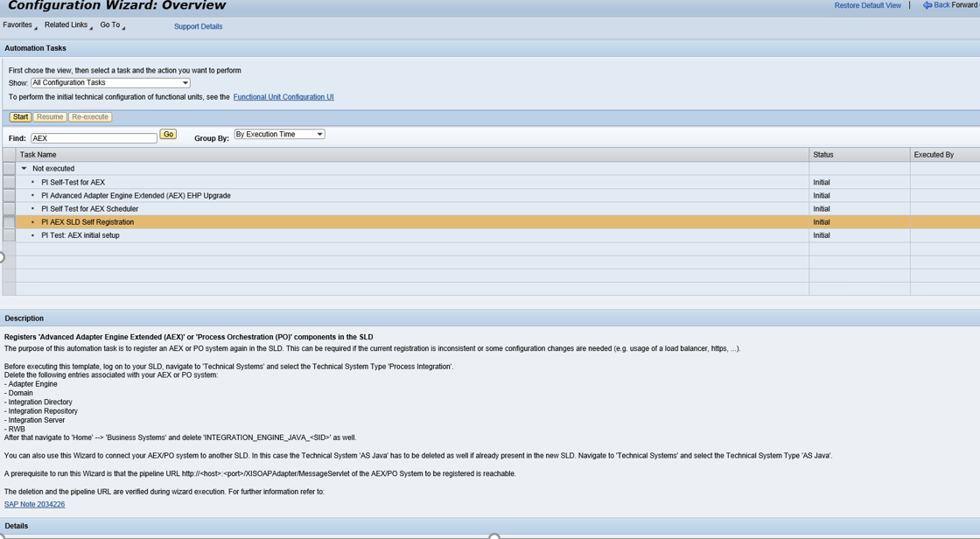Click row selector for AEX Scheduler task
Viewport: 980px width, 539px height.
9,209
